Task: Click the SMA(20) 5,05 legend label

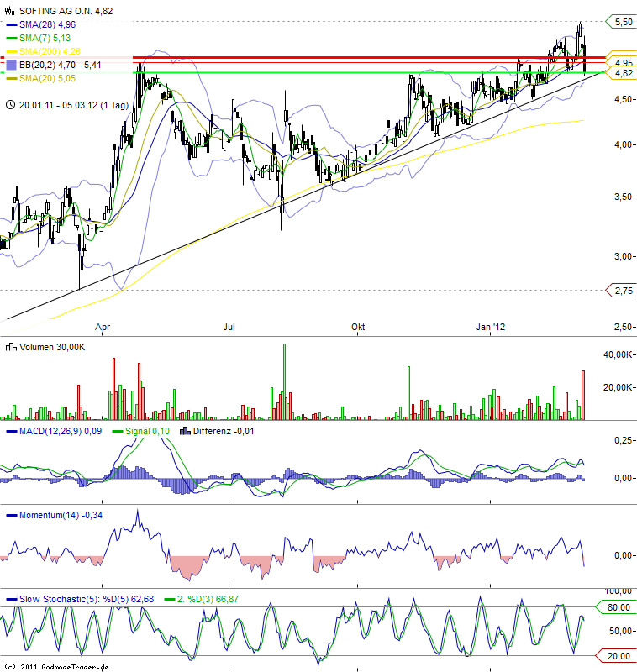Action: pyautogui.click(x=48, y=78)
